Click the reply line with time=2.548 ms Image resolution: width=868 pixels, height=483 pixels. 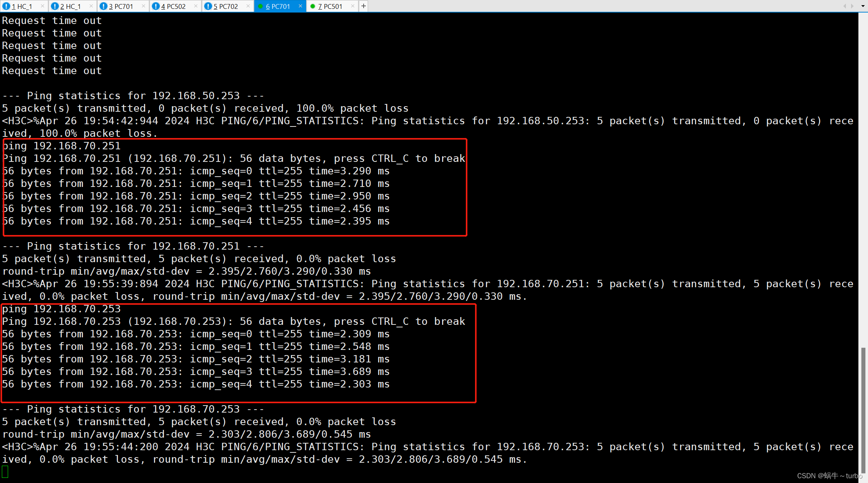click(196, 347)
